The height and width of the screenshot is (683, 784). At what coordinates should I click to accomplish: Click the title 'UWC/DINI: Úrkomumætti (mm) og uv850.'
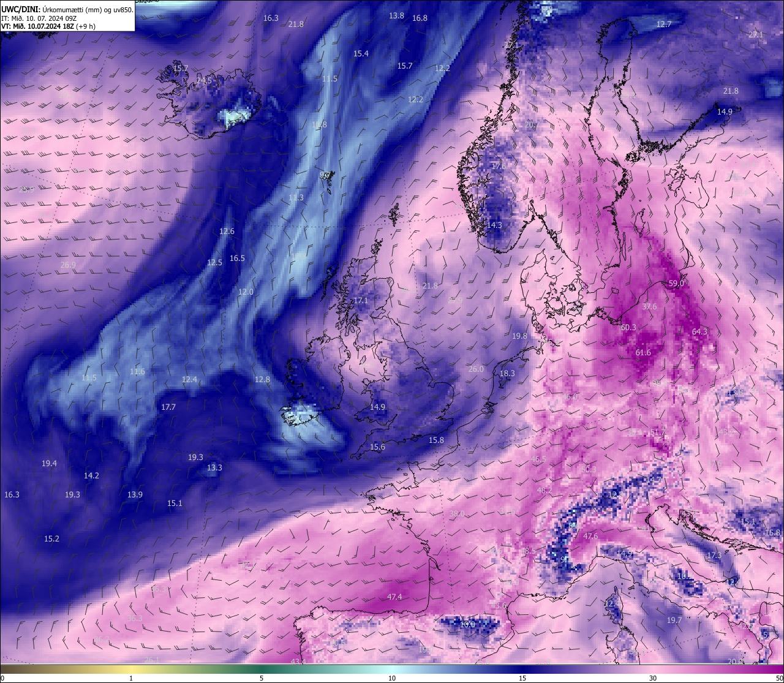pyautogui.click(x=67, y=10)
